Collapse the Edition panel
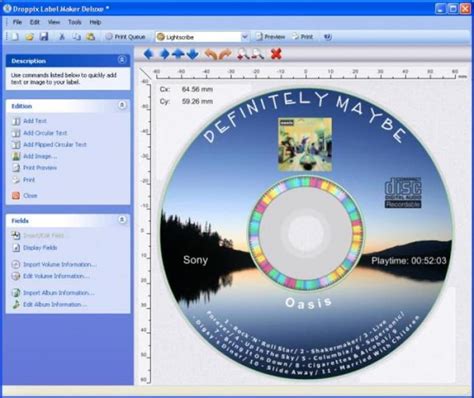This screenshot has width=474, height=398. pyautogui.click(x=122, y=105)
